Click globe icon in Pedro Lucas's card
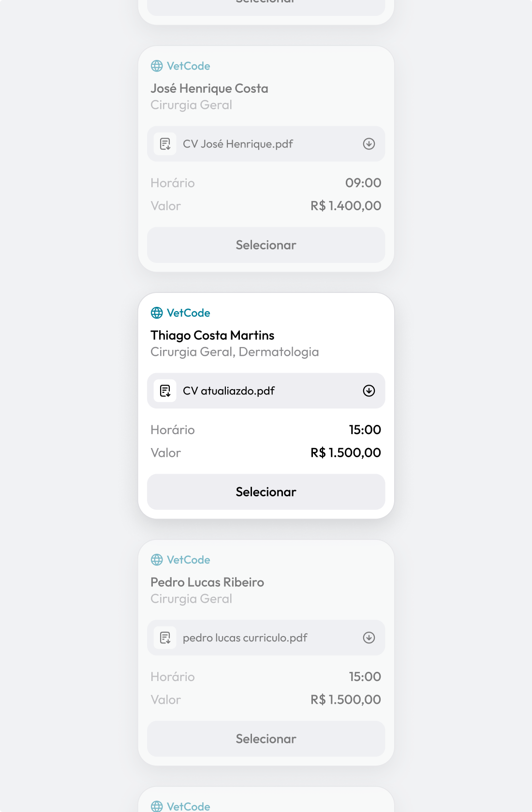The image size is (532, 812). (x=157, y=560)
